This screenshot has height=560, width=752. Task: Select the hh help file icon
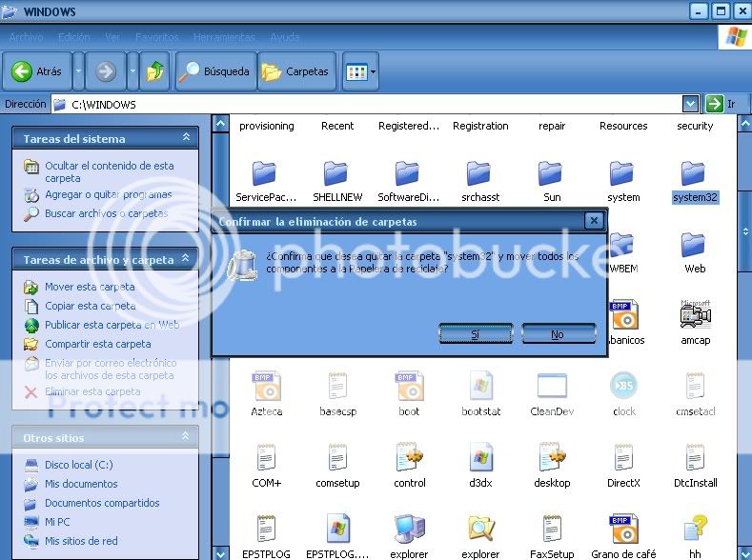click(695, 529)
